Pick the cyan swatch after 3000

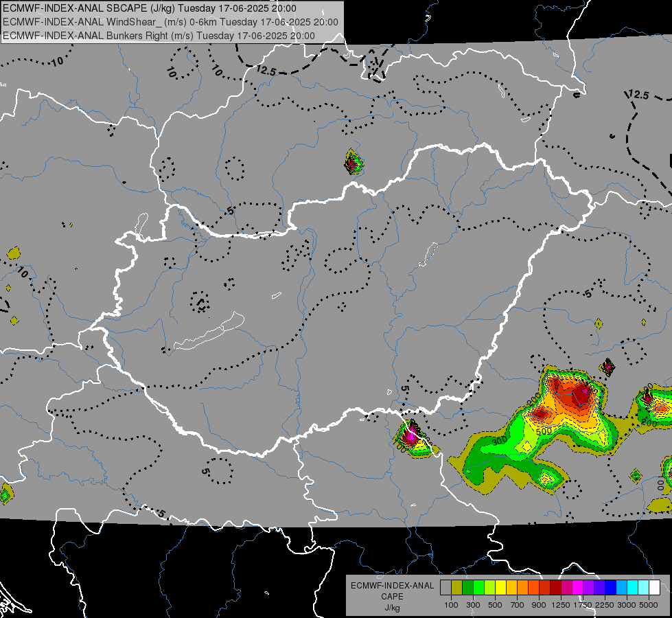(633, 588)
